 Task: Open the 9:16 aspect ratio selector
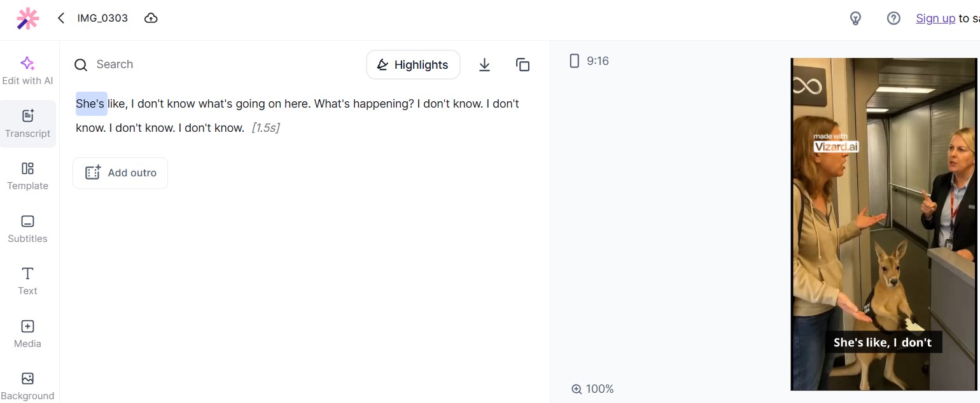point(589,61)
